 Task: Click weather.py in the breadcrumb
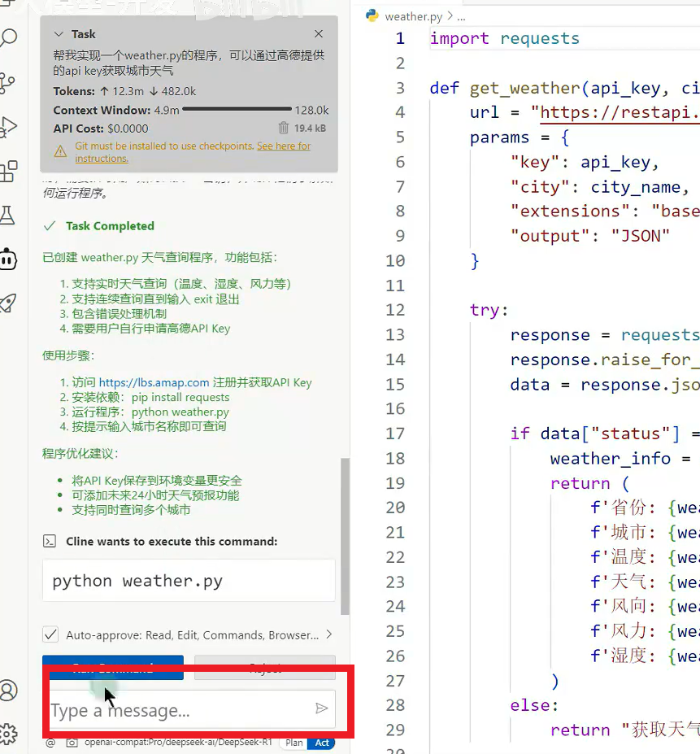tap(414, 16)
